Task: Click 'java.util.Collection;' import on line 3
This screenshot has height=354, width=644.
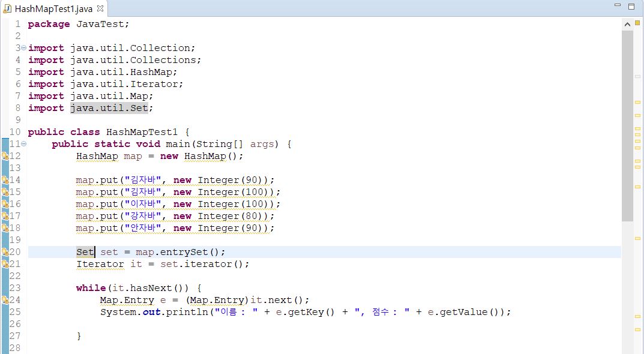Action: pos(133,48)
